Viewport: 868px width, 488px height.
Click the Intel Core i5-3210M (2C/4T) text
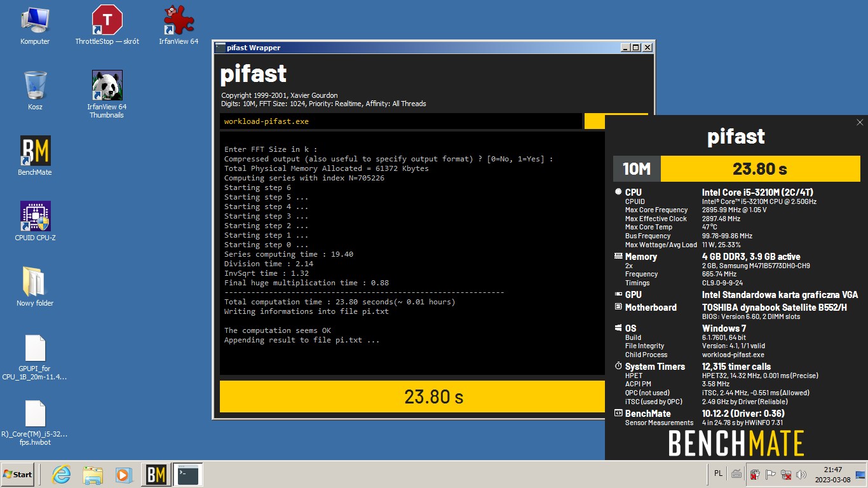click(757, 192)
